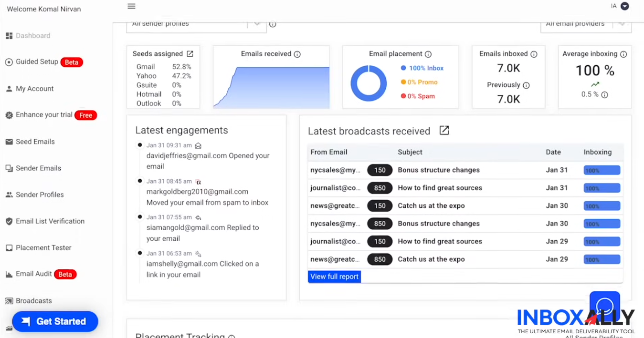Click Email List Verification shield icon
The width and height of the screenshot is (644, 338).
pos(9,221)
